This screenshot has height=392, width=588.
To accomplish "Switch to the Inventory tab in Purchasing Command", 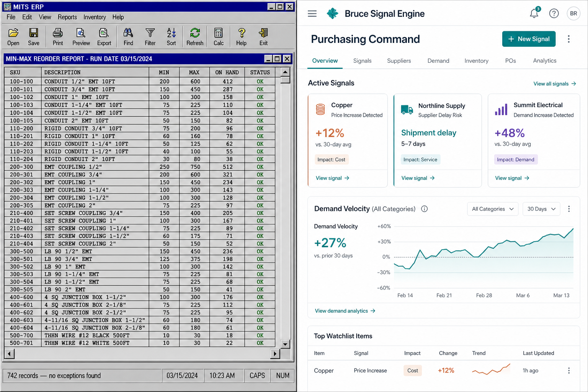I will coord(477,61).
